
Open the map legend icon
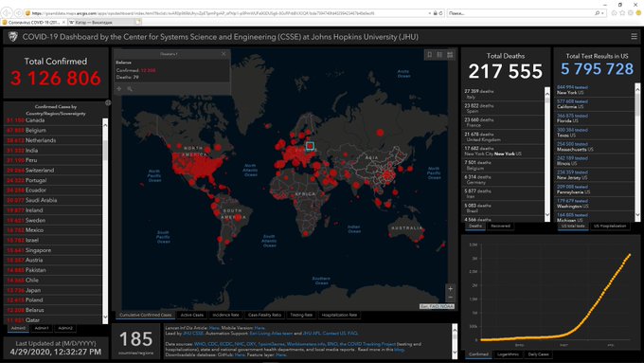tap(439, 55)
